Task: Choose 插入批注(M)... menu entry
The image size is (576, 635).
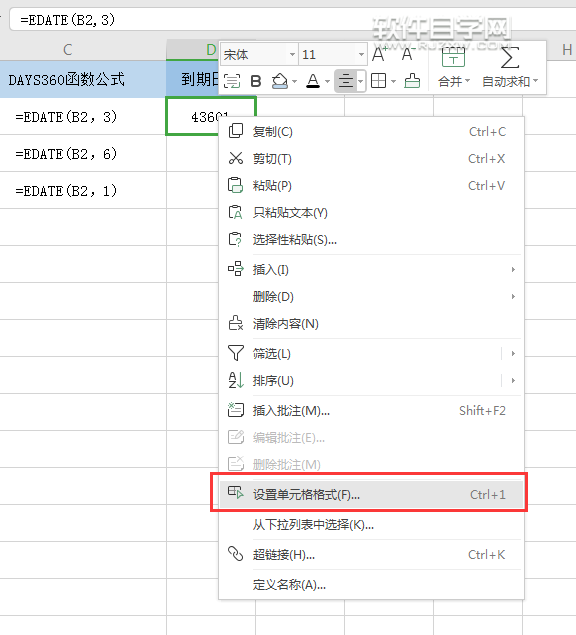Action: [x=371, y=411]
